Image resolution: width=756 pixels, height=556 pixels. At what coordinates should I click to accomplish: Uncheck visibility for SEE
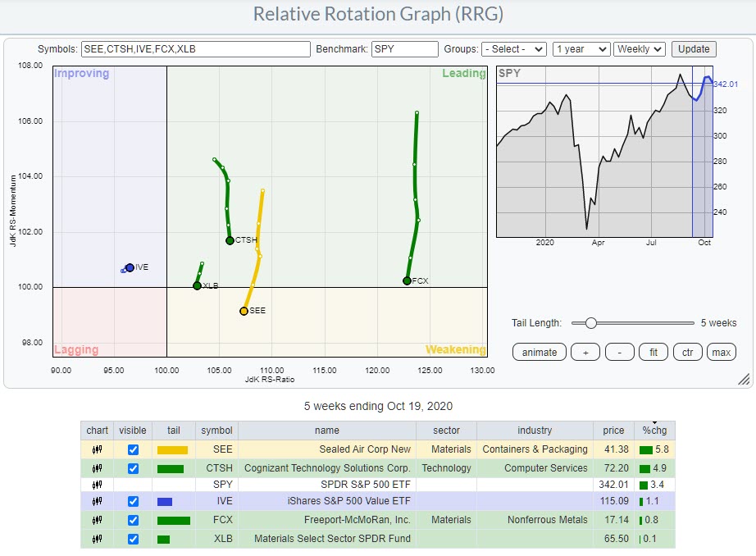[134, 449]
